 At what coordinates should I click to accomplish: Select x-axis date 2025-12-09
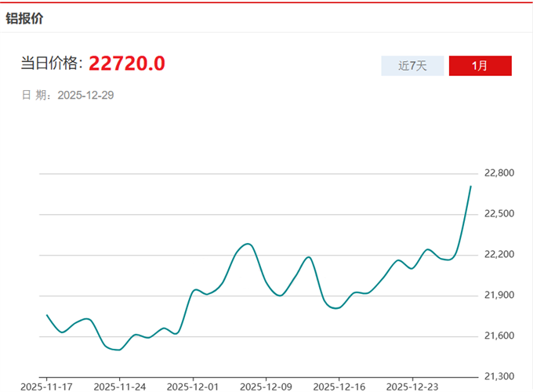click(265, 386)
